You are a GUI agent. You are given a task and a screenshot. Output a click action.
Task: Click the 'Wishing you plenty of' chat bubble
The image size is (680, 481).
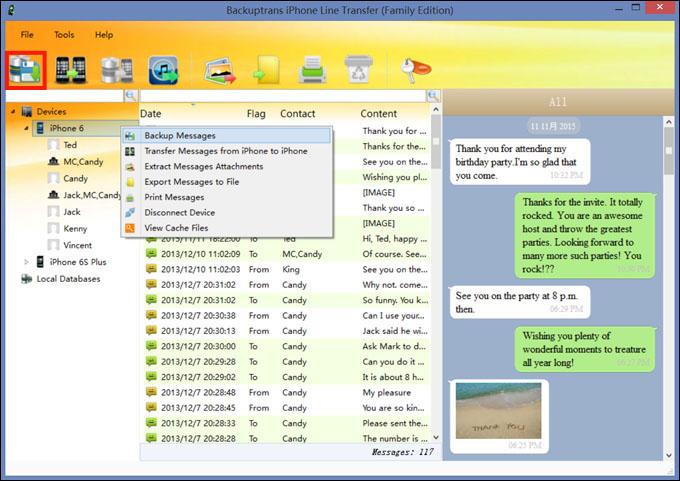tap(585, 349)
